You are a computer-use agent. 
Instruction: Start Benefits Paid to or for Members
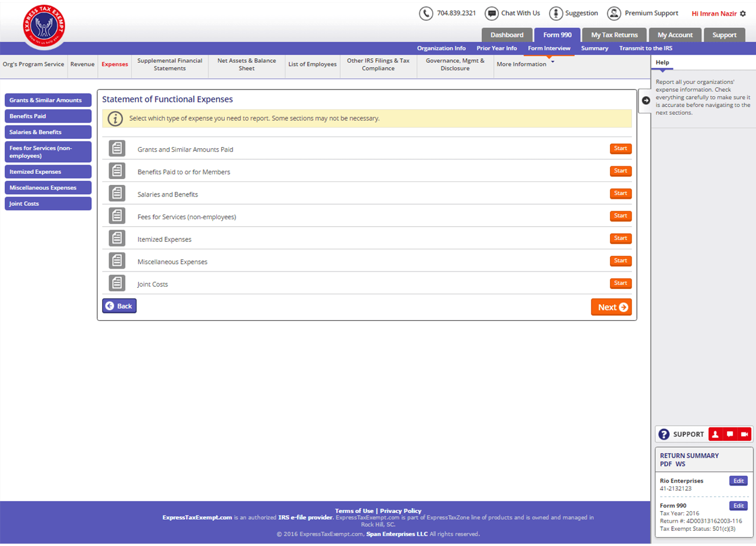(x=621, y=171)
